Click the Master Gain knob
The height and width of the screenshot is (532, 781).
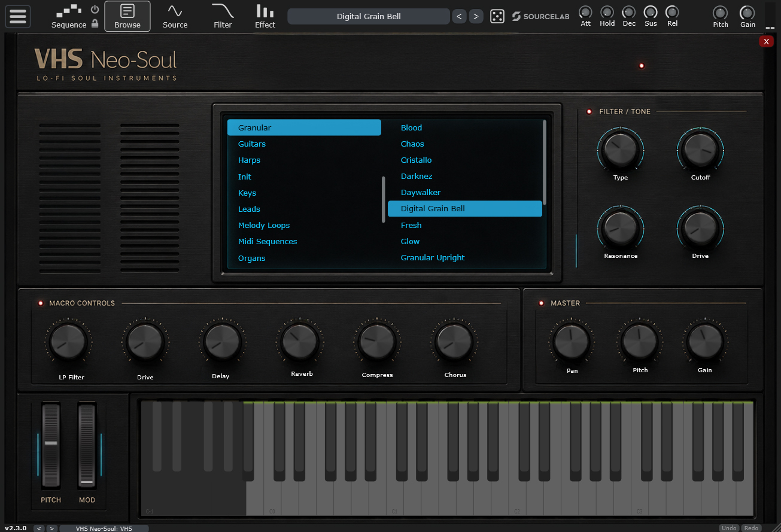705,341
